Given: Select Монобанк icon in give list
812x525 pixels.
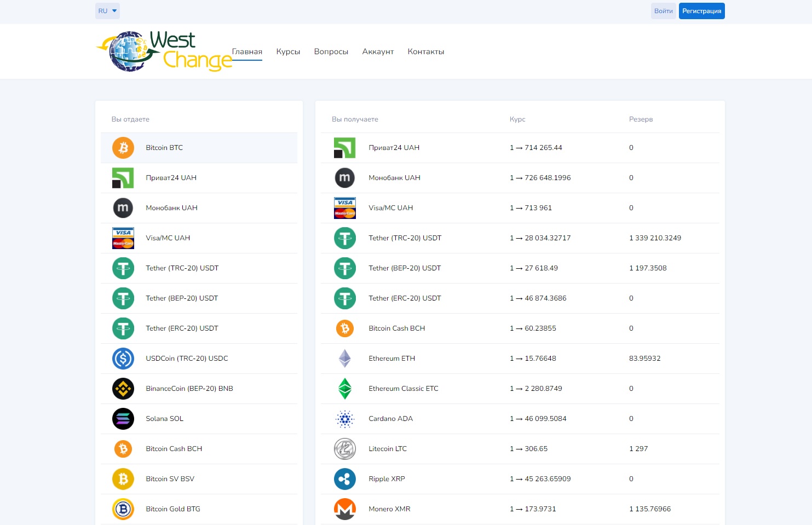Looking at the screenshot, I should (123, 208).
